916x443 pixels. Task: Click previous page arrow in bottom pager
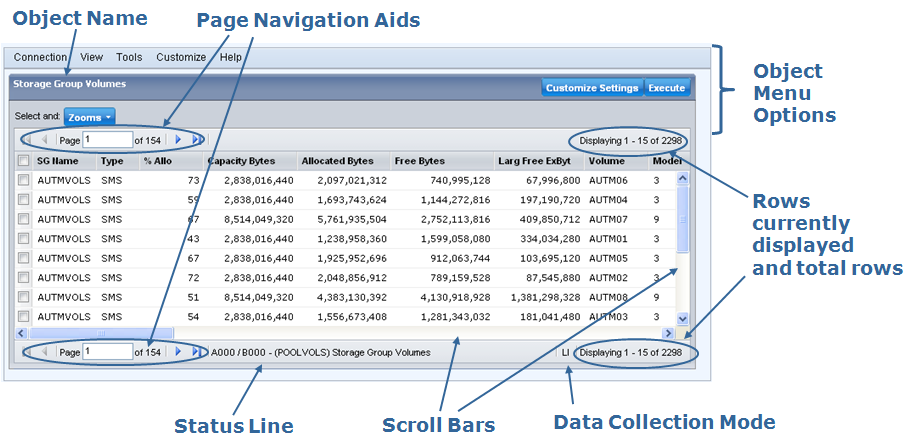click(x=45, y=352)
